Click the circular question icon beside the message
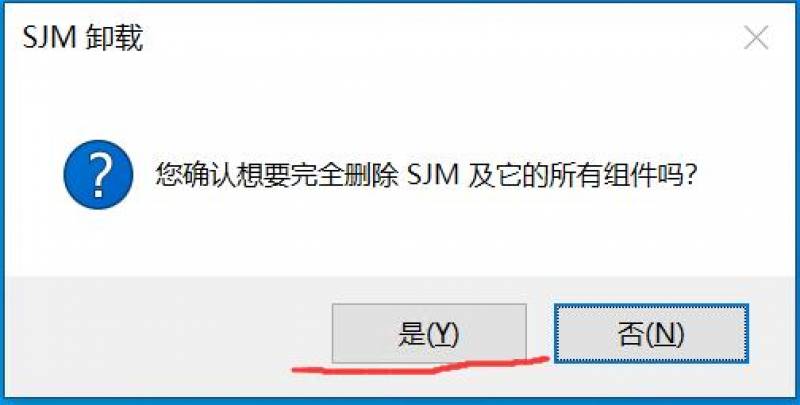Screen dimensions: 800x405 pos(98,174)
